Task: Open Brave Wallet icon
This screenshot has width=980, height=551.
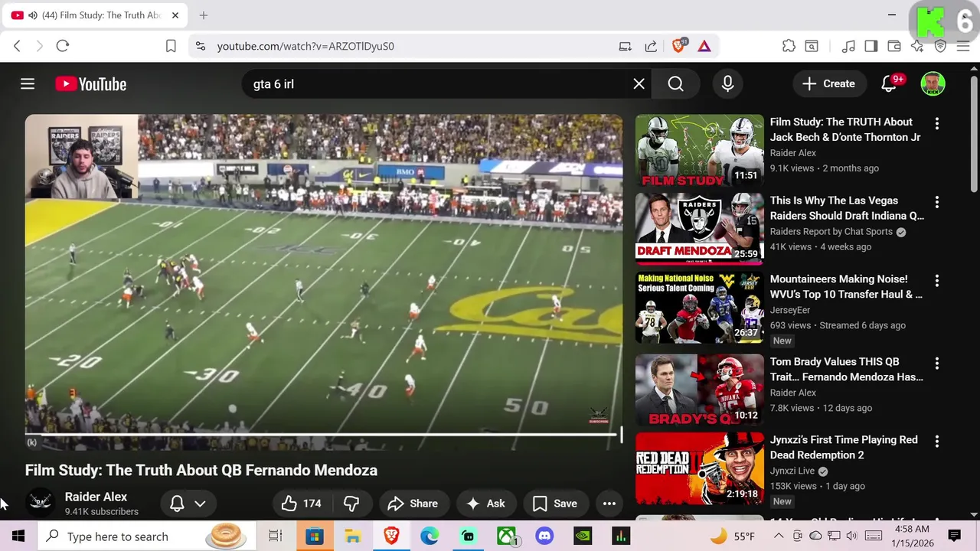Action: pyautogui.click(x=894, y=46)
